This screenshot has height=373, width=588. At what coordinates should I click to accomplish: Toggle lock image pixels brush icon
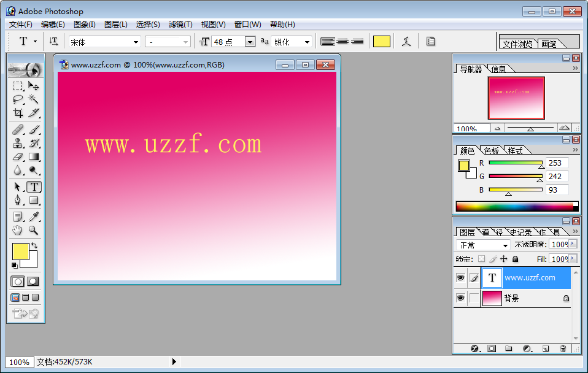point(493,259)
